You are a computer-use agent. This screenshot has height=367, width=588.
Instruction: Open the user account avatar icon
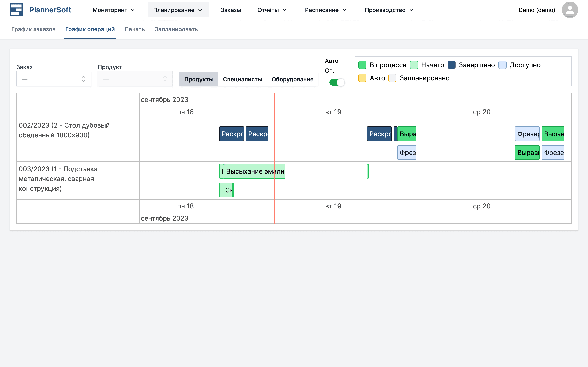tap(570, 10)
